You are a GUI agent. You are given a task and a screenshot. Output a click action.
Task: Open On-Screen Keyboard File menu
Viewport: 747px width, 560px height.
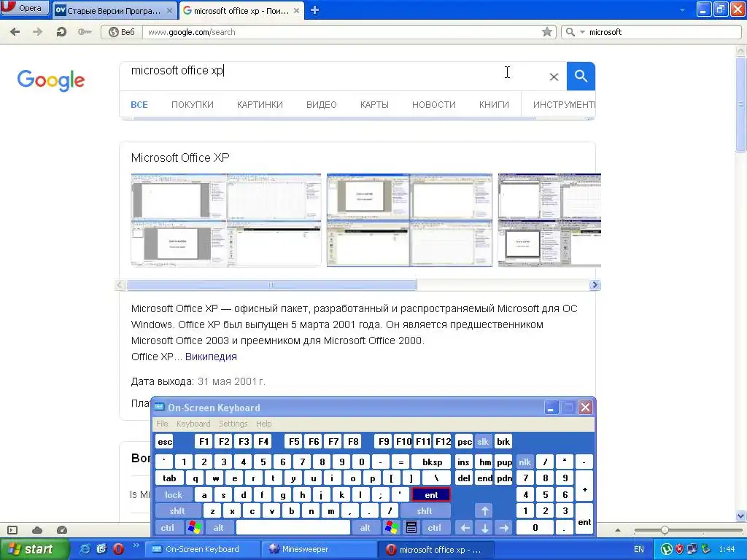(162, 424)
